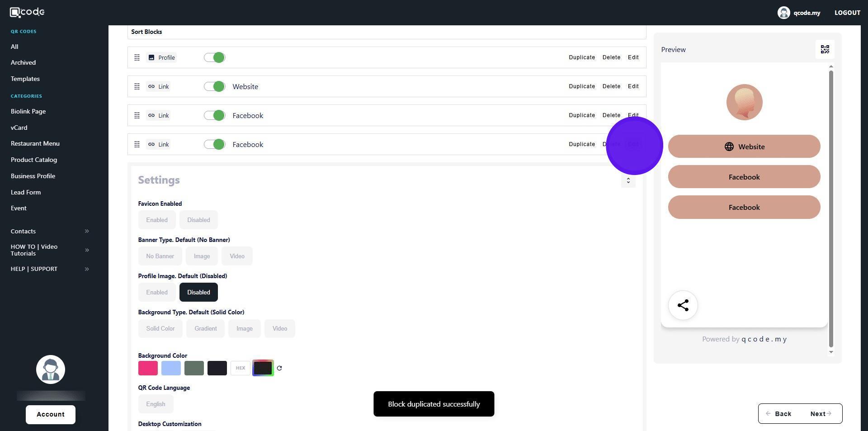This screenshot has width=868, height=431.
Task: Go to Templates in the sidebar
Action: pos(25,79)
